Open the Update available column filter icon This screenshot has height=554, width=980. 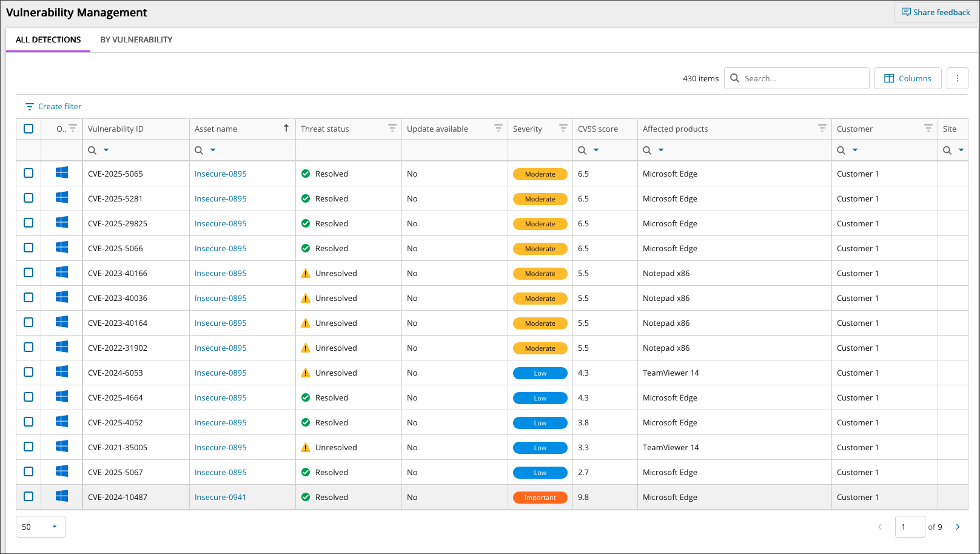click(498, 128)
